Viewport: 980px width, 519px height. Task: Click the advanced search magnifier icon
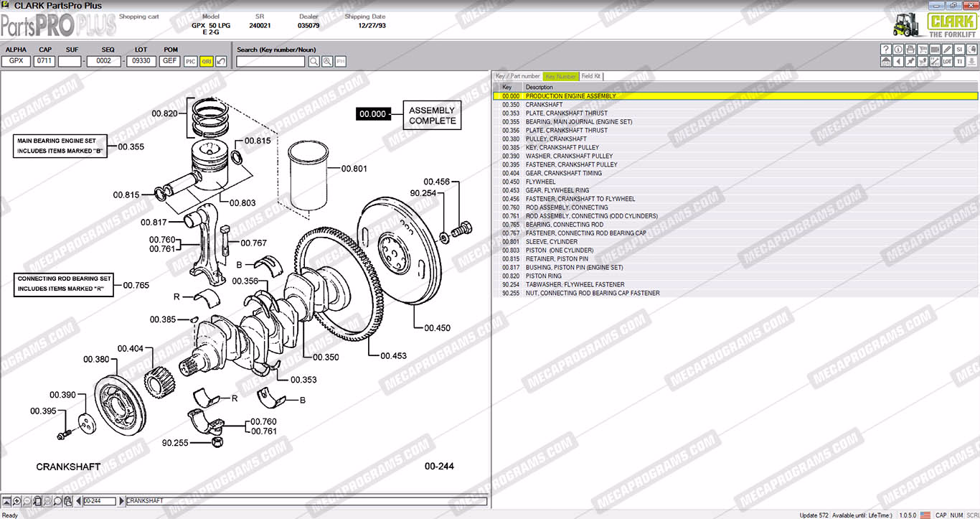[x=327, y=62]
